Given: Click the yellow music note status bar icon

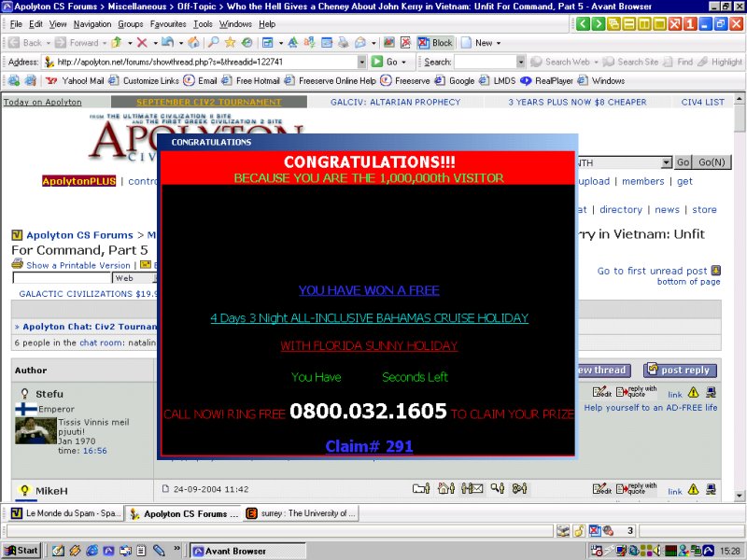Looking at the screenshot, I should pos(579,530).
